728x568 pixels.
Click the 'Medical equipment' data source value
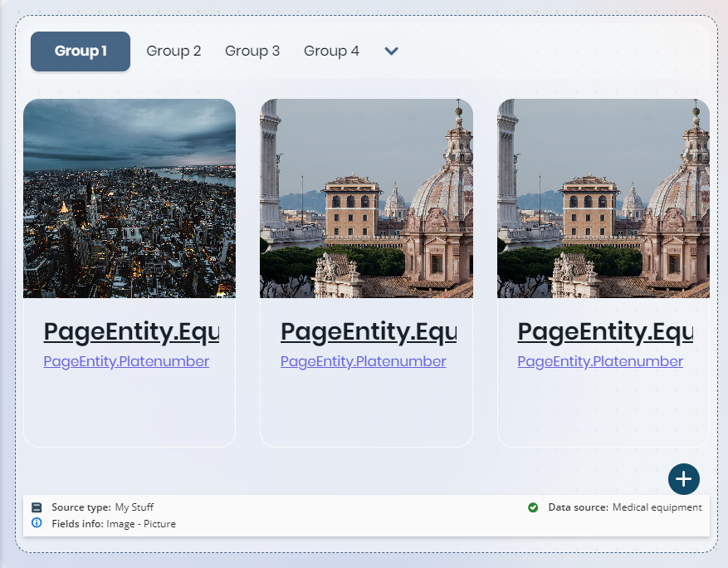pyautogui.click(x=657, y=507)
